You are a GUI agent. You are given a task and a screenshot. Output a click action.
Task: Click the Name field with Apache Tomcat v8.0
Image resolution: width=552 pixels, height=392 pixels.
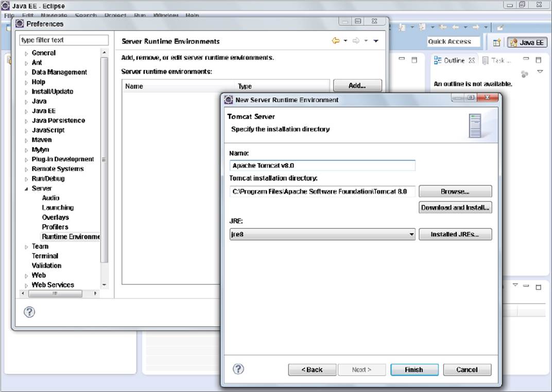coord(322,165)
